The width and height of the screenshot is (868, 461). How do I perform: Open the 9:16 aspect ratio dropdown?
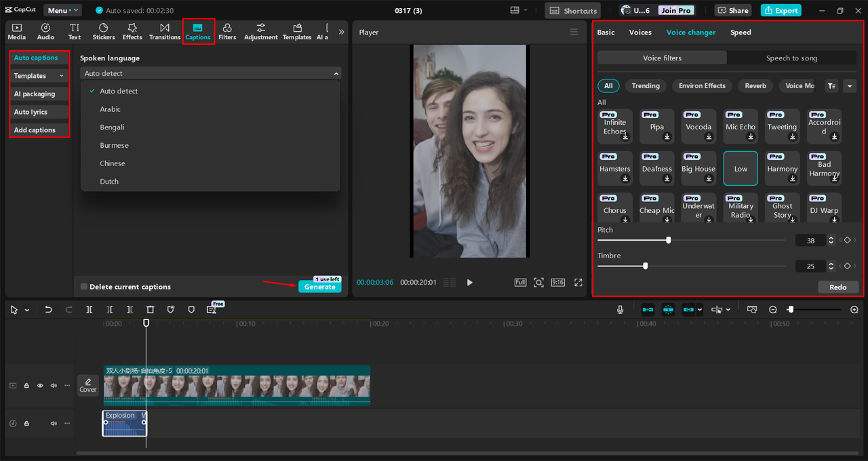pyautogui.click(x=557, y=282)
